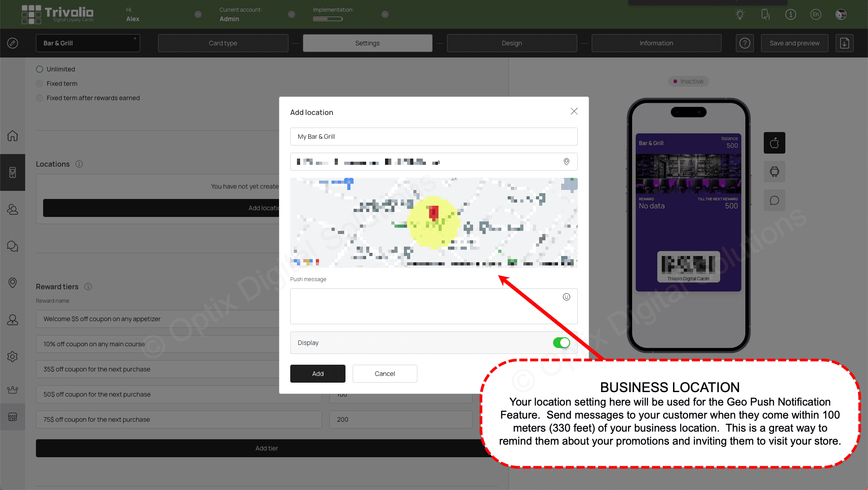Click the Cancel button to discard
This screenshot has height=490, width=868.
click(x=385, y=373)
